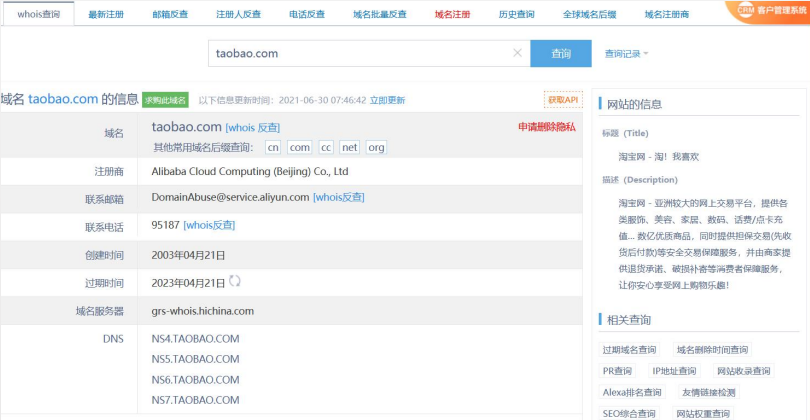Click NS5.TAOBAO.COM DNS entry
The width and height of the screenshot is (810, 420).
195,359
